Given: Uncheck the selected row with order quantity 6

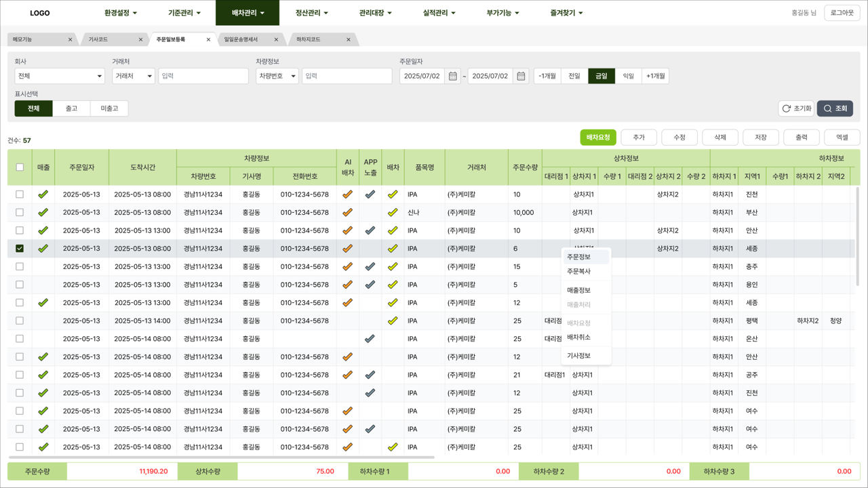Looking at the screenshot, I should [x=20, y=249].
